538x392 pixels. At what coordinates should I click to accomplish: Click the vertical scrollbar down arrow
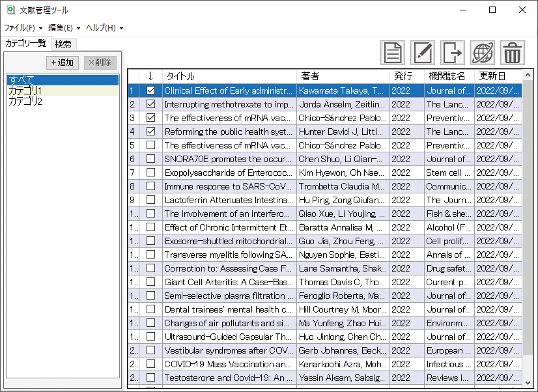[528, 382]
